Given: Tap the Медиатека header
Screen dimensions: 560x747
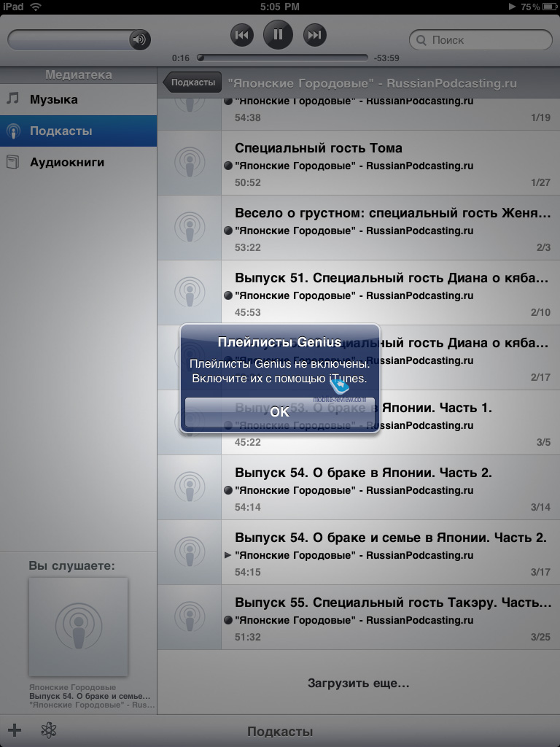Looking at the screenshot, I should [79, 75].
